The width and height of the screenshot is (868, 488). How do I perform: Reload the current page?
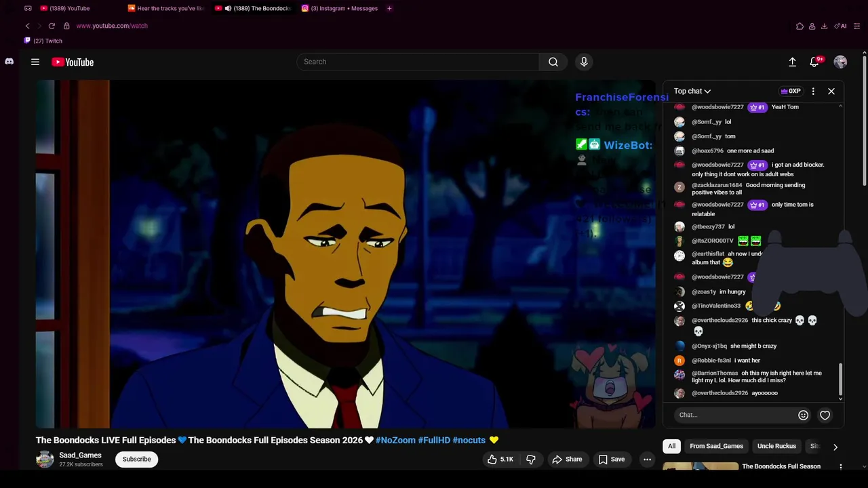coord(52,26)
